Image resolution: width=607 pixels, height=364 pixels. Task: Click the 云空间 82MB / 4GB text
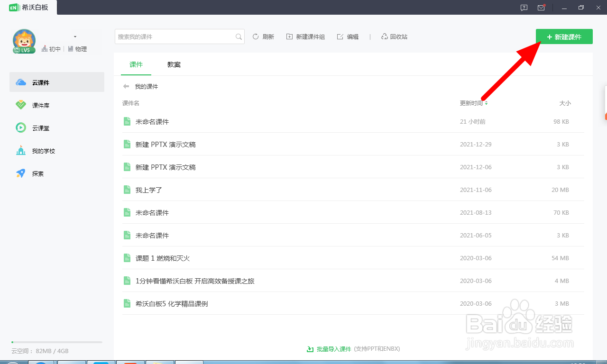(x=40, y=351)
